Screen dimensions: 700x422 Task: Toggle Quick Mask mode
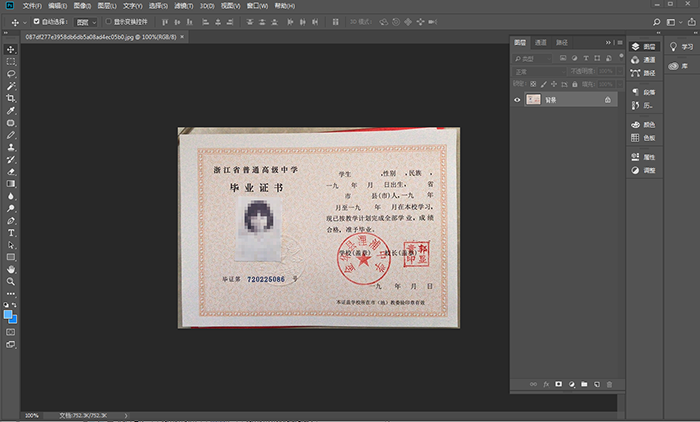tap(11, 332)
